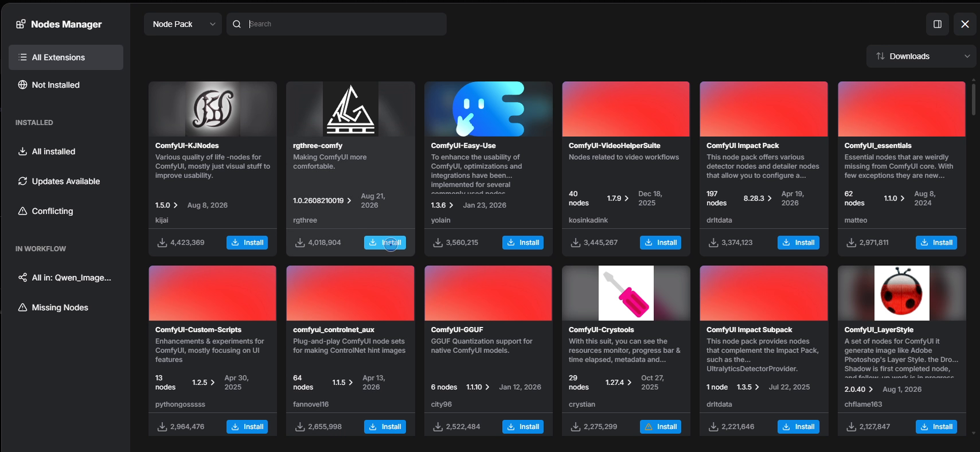Viewport: 980px width, 452px height.
Task: Click the ComfyUI-Easy-Use mascot thumbnail
Action: coord(488,109)
